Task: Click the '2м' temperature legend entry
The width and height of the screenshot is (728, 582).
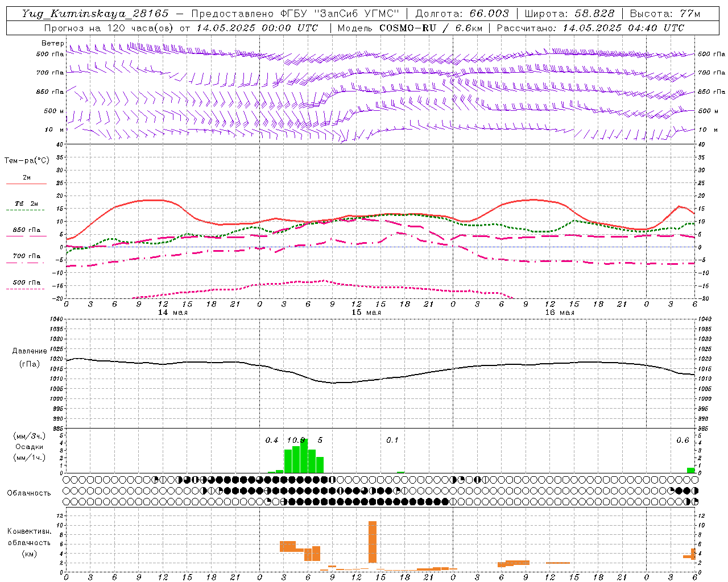Action: click(x=27, y=177)
